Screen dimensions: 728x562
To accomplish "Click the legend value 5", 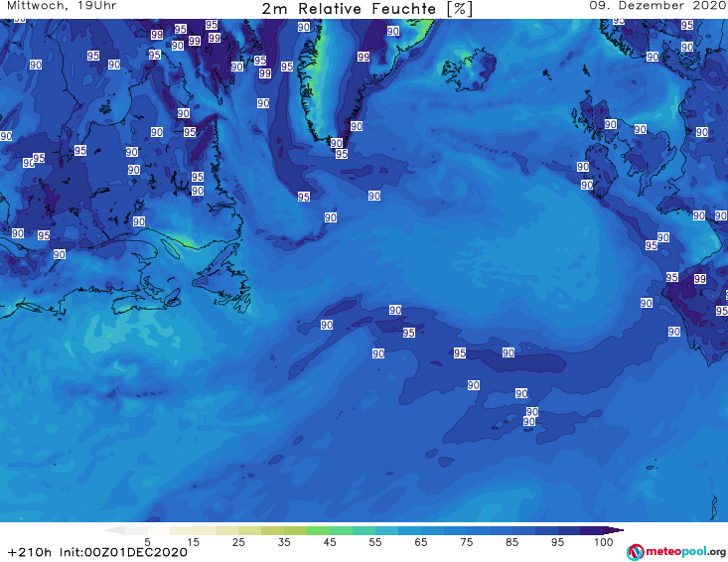I will pyautogui.click(x=147, y=542).
